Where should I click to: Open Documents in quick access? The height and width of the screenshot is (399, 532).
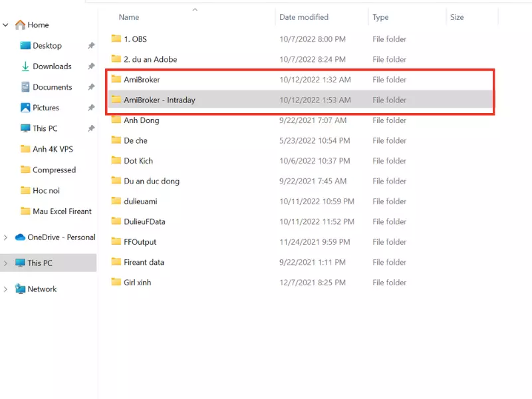53,87
